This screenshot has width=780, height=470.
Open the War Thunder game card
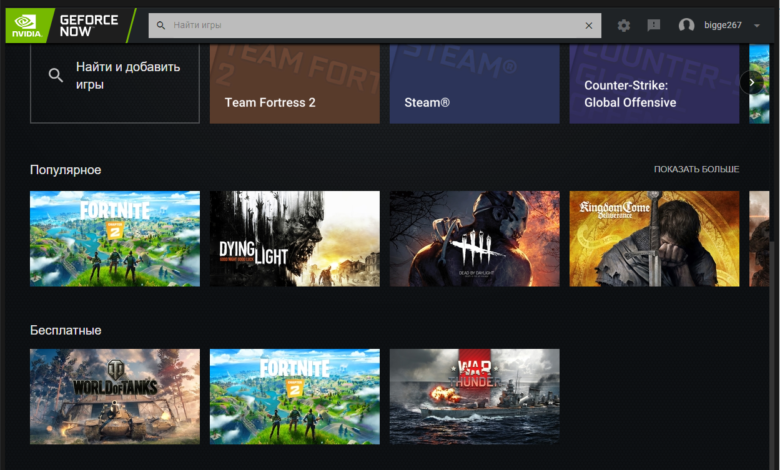tap(474, 396)
